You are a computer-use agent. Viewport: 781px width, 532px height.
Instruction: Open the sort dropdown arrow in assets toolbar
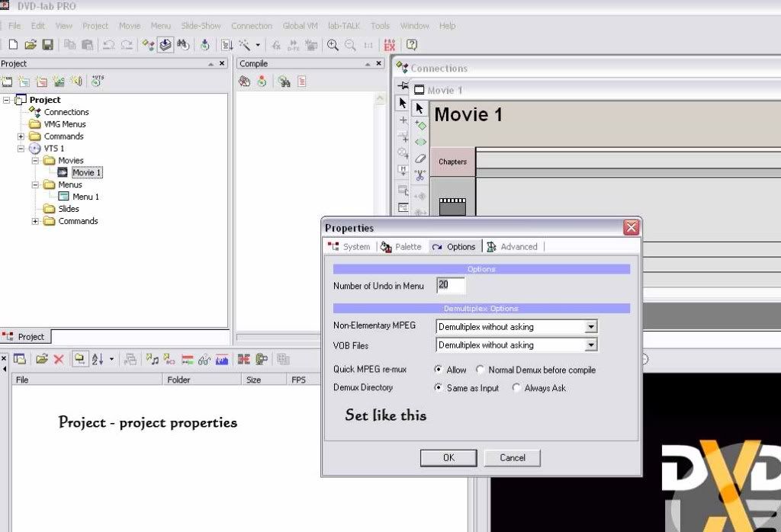pos(111,359)
